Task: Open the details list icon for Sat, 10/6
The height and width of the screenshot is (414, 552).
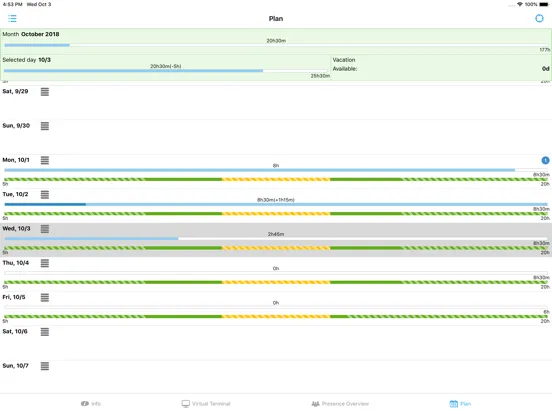Action: [45, 332]
